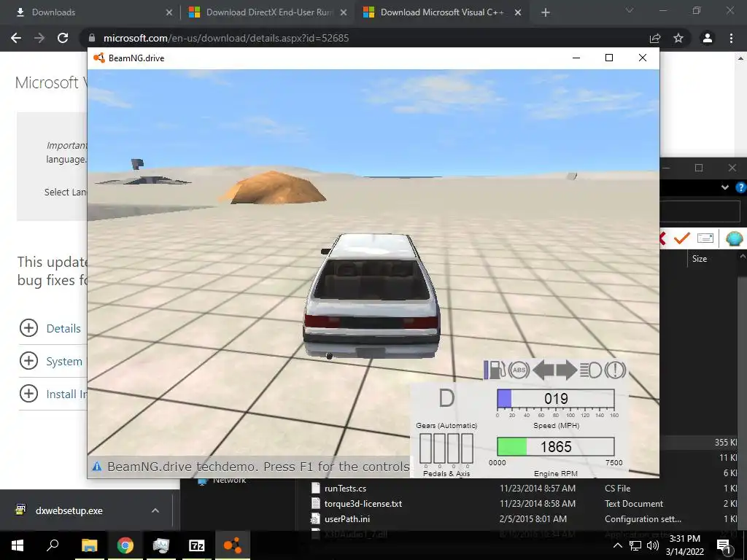The width and height of the screenshot is (747, 560).
Task: Show hidden system tray icons
Action: point(617,545)
